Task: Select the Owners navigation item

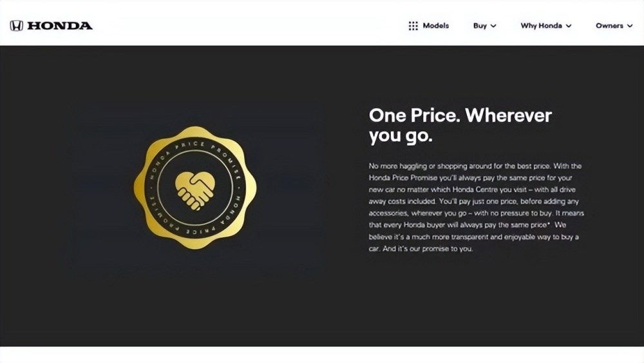Action: [609, 26]
